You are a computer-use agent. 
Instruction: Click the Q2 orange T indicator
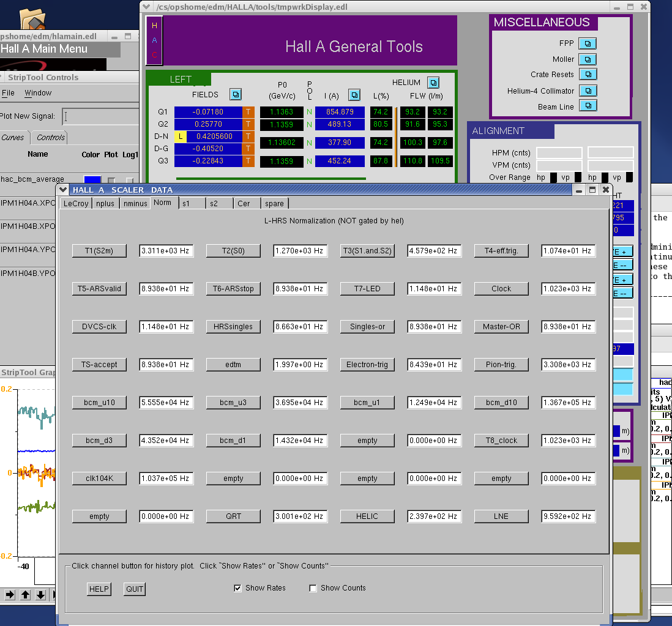[248, 124]
